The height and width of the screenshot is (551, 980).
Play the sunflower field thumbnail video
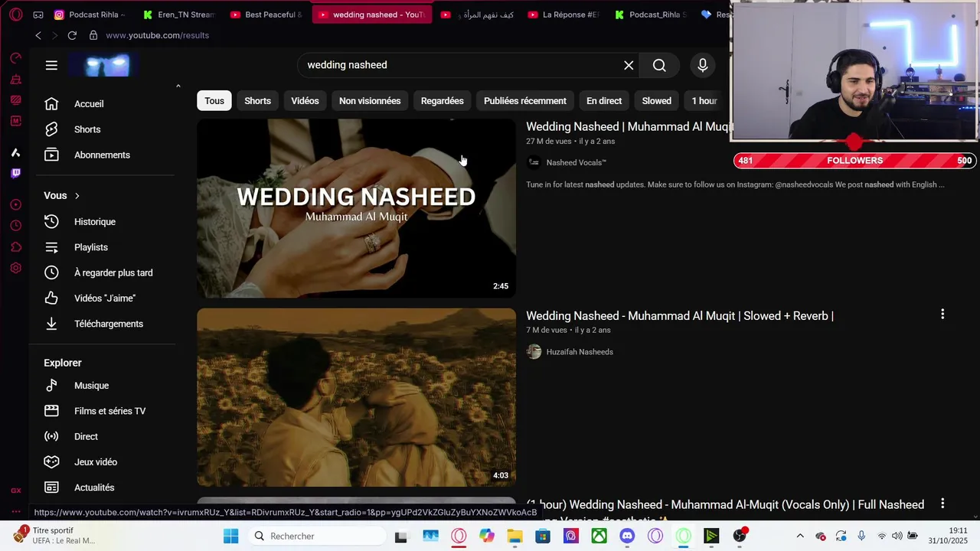point(356,397)
